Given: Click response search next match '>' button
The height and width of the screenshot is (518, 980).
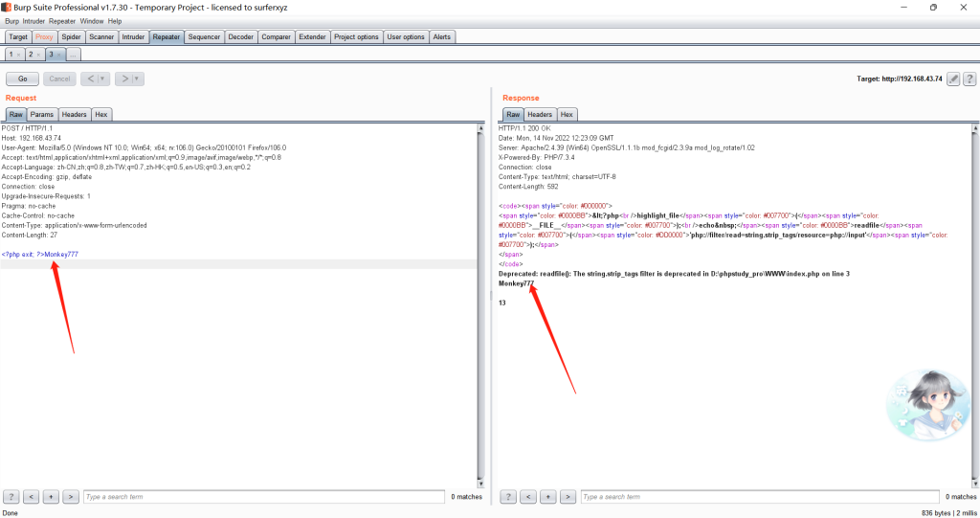Looking at the screenshot, I should [567, 497].
